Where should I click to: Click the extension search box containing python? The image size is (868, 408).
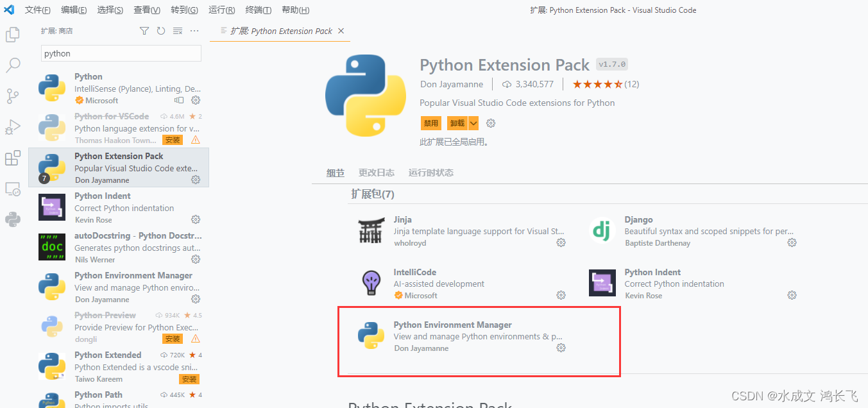pos(121,53)
